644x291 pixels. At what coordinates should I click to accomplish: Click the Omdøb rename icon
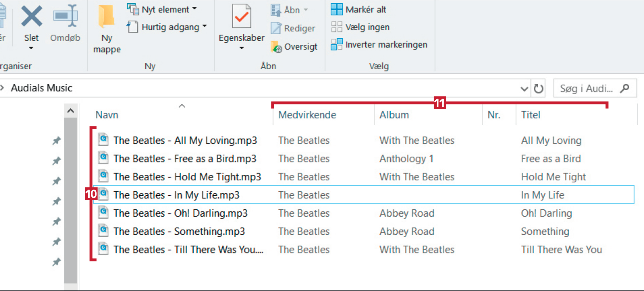click(65, 17)
